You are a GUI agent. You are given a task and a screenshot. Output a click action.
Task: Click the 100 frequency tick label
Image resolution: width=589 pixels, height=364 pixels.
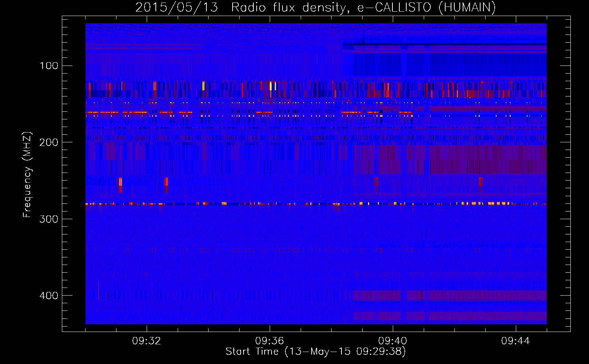(49, 66)
